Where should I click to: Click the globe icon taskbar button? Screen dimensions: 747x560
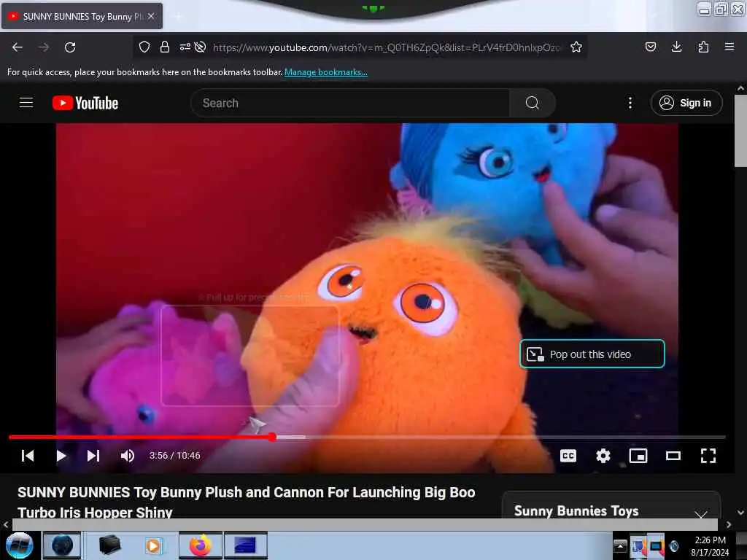pos(62,545)
